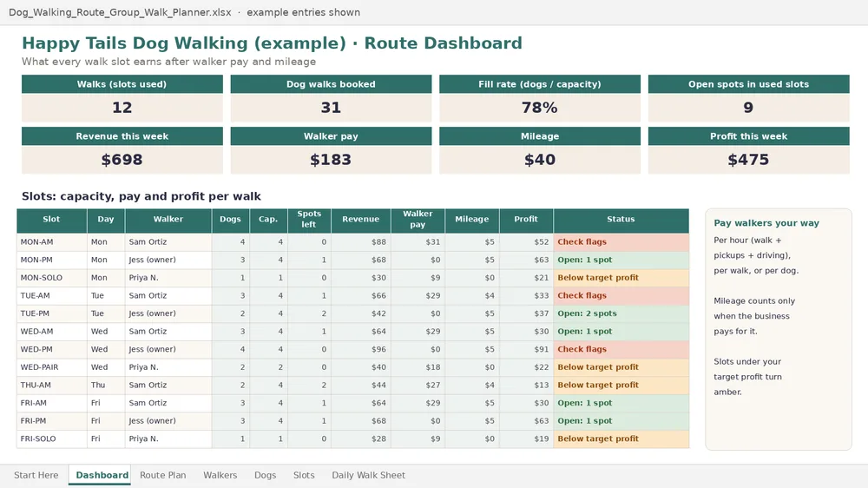
Task: Select the $40 mileage value
Action: [x=540, y=160]
